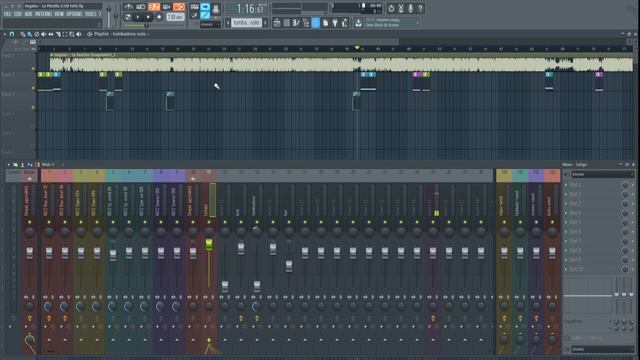Open the ADD menu

[x=28, y=14]
